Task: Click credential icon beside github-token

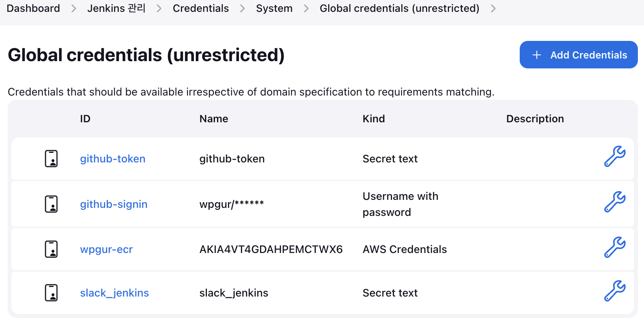Action: coord(51,159)
